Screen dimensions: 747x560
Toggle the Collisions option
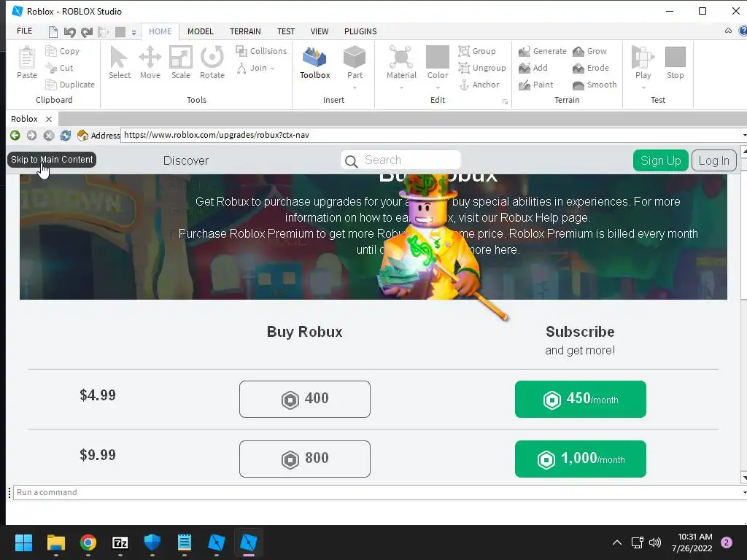(261, 51)
